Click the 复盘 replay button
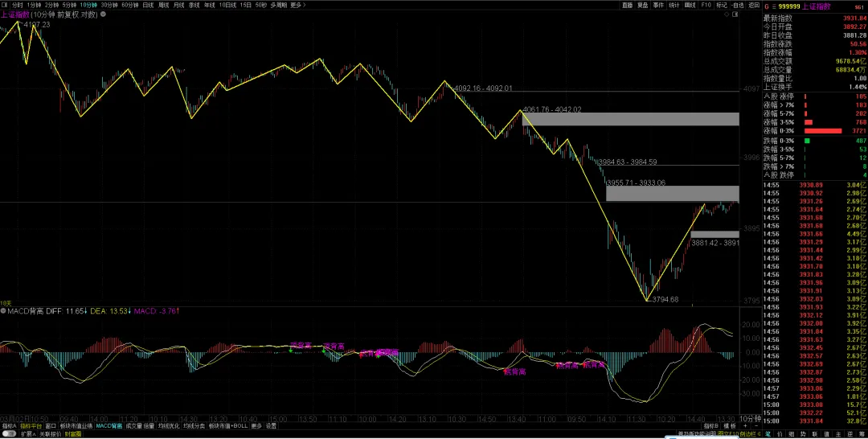This screenshot has height=439, width=868. [643, 5]
